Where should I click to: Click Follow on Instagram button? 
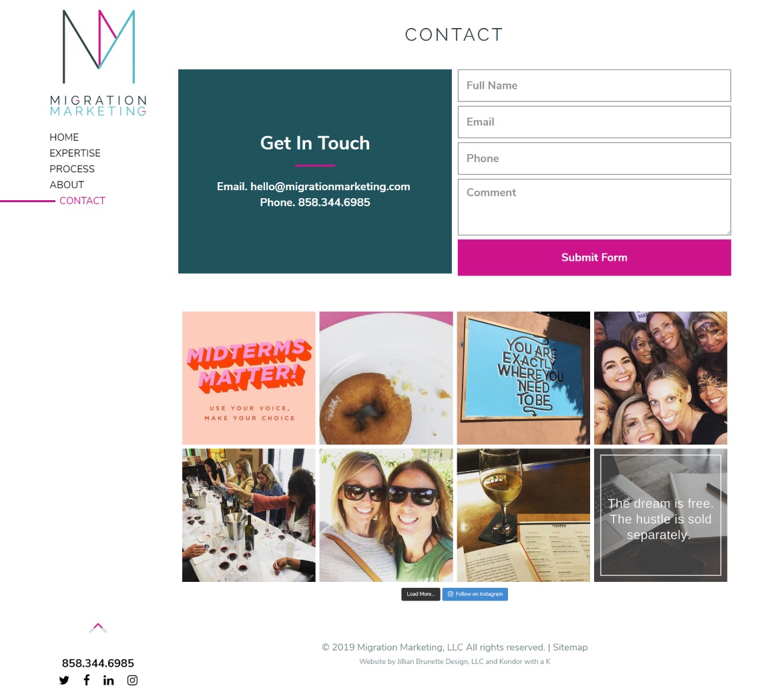pyautogui.click(x=475, y=595)
